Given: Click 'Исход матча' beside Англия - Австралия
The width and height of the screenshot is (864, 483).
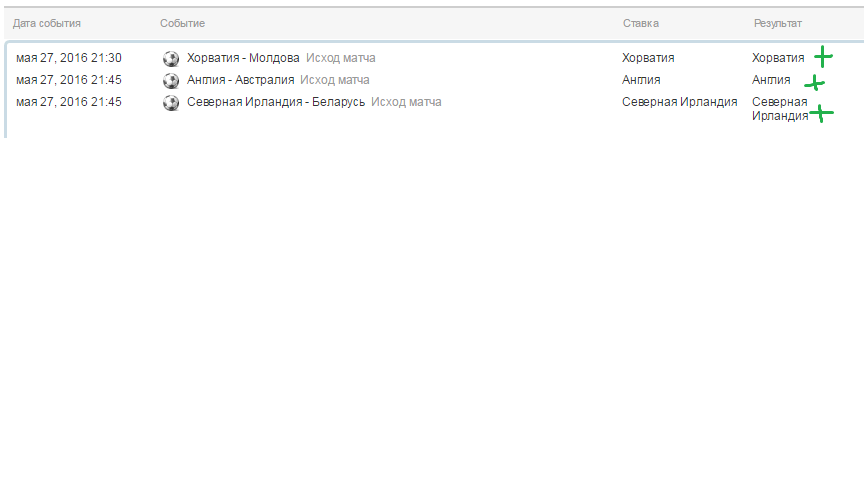Looking at the screenshot, I should [x=334, y=80].
